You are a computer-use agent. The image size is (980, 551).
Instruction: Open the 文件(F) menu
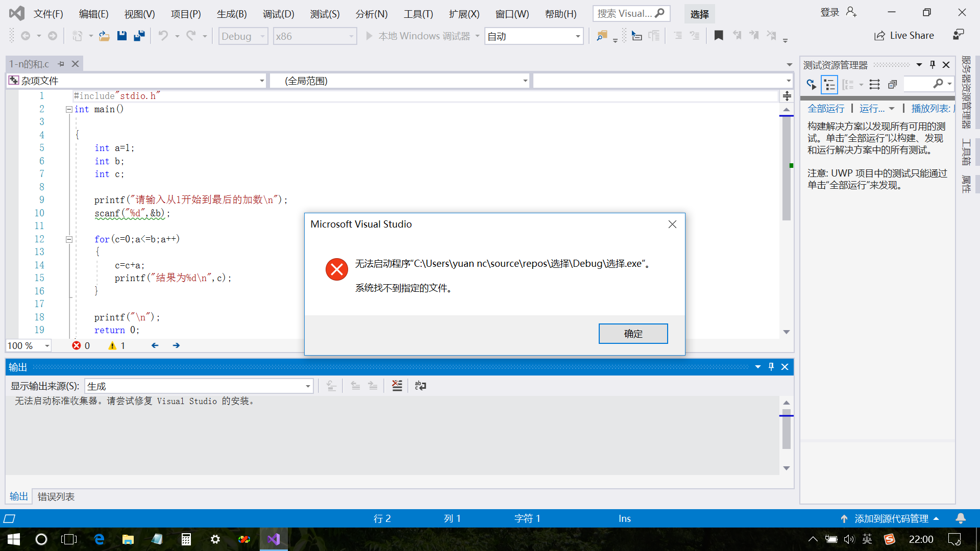[48, 14]
